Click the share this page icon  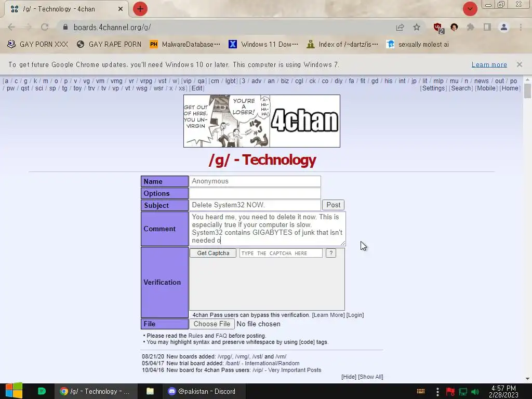[400, 27]
